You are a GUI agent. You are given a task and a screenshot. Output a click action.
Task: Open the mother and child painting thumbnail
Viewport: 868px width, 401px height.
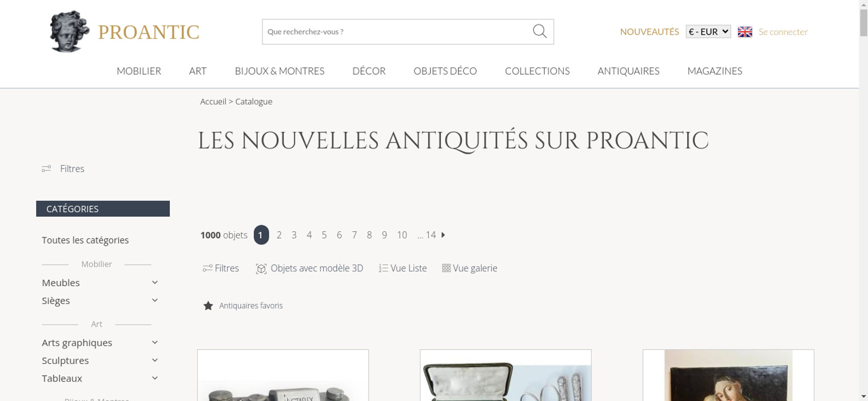(x=728, y=375)
